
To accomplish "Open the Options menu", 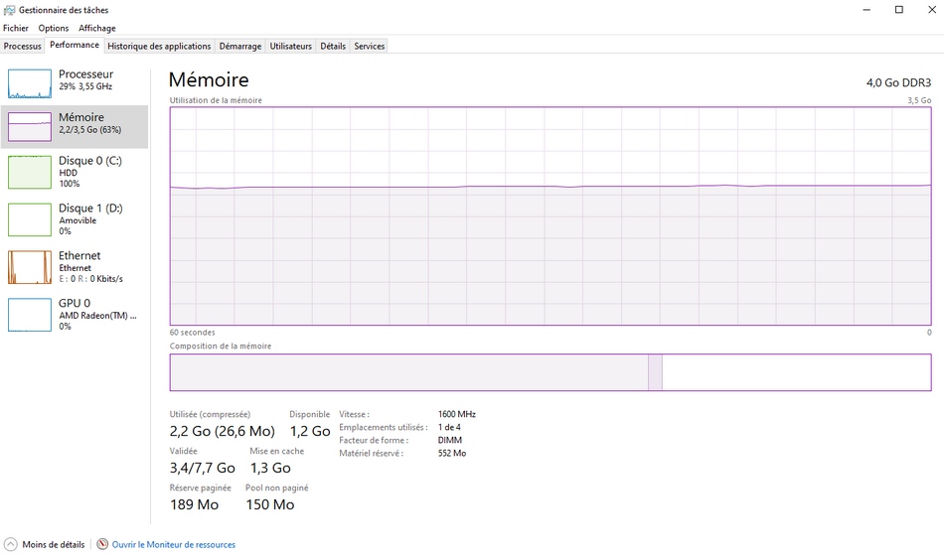I will pyautogui.click(x=54, y=28).
